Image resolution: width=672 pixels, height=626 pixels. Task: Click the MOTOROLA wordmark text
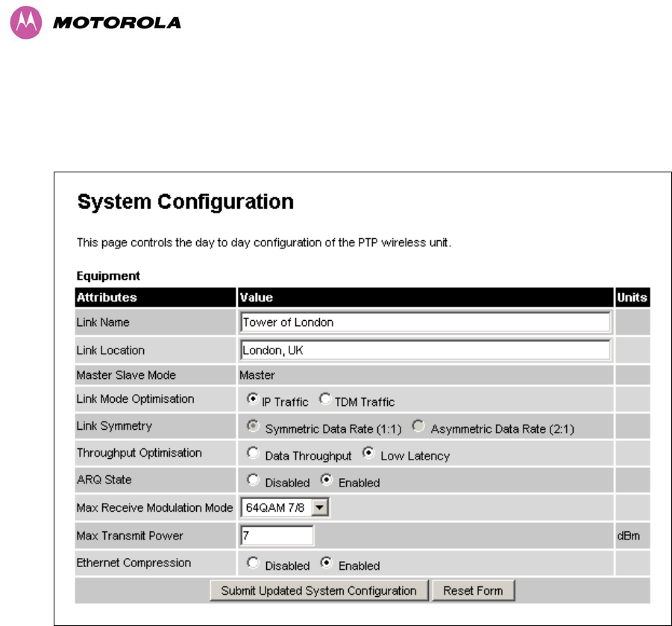pyautogui.click(x=117, y=22)
